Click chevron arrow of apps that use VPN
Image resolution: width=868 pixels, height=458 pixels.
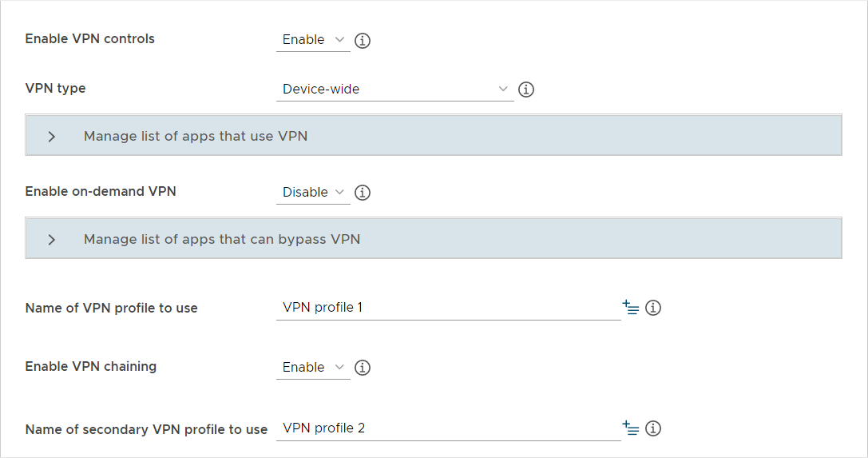point(52,137)
